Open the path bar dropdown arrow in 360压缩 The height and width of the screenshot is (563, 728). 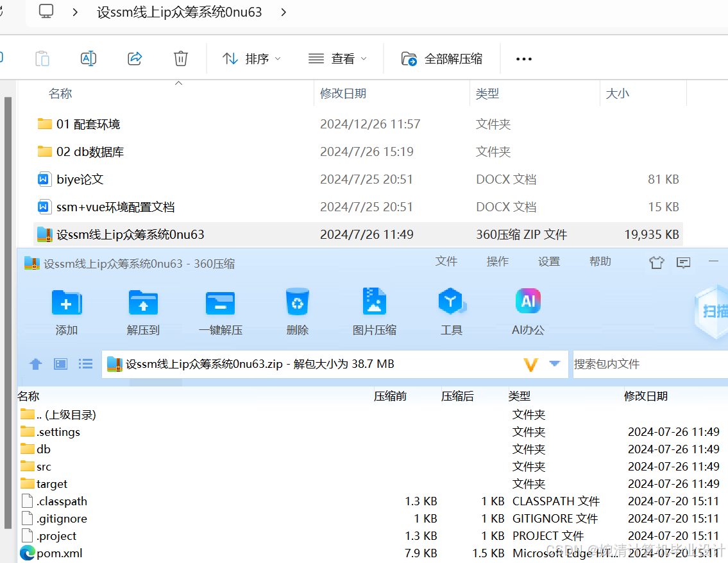pyautogui.click(x=554, y=363)
